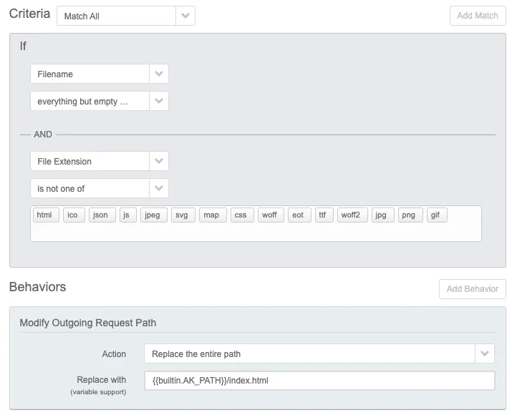
Task: Click the json extension tag
Action: [101, 215]
